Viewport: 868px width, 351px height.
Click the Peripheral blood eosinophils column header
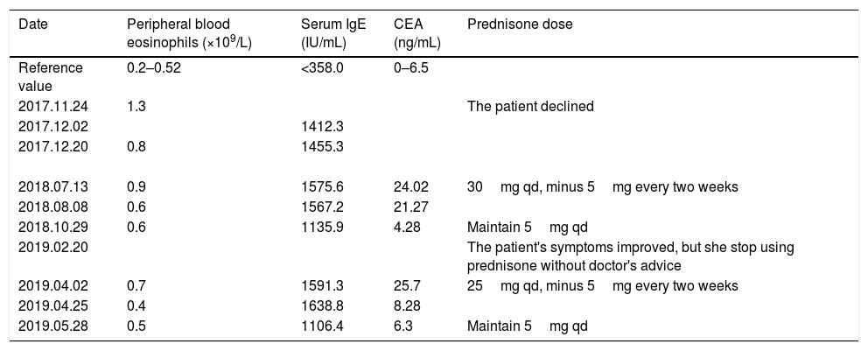[x=189, y=33]
